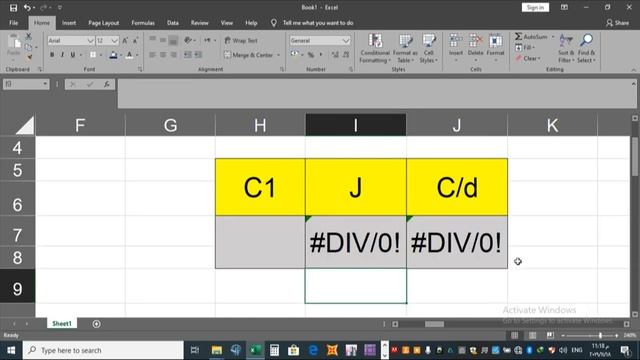
Task: Click the Decrease Decimal icon
Action: pyautogui.click(x=346, y=55)
